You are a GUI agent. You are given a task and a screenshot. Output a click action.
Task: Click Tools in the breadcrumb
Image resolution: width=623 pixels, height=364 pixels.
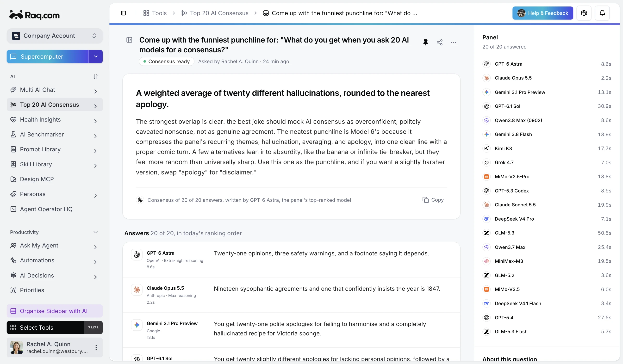click(x=155, y=13)
